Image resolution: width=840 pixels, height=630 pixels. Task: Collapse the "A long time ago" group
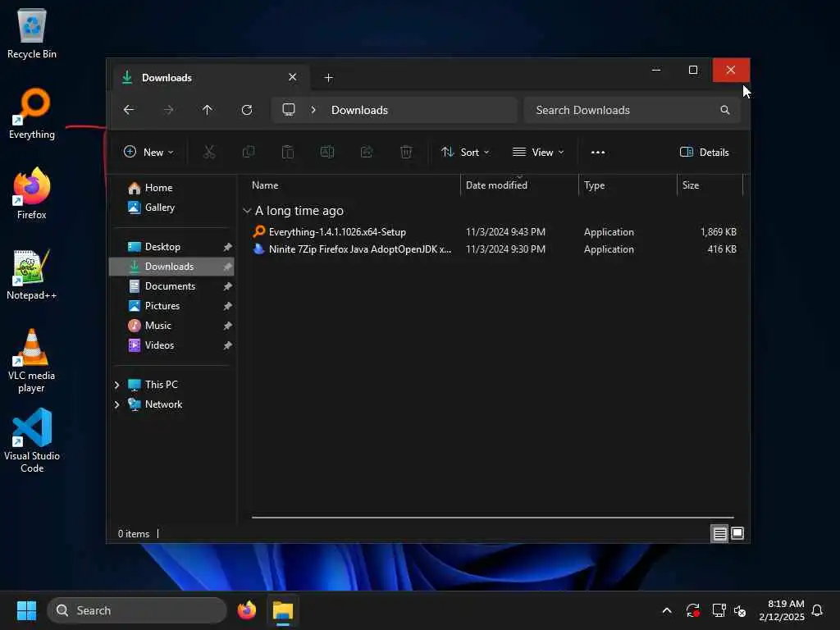[x=247, y=211]
